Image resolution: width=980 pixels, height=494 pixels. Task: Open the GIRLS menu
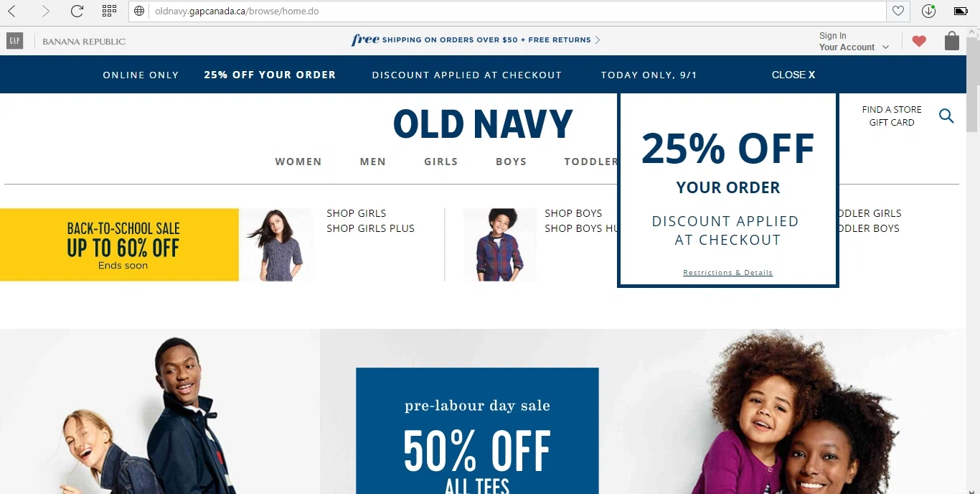(x=440, y=162)
